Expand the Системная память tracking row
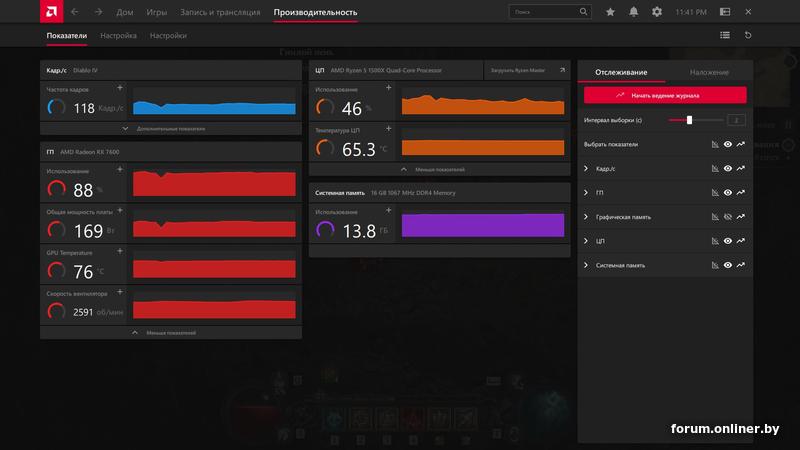The image size is (800, 450). pyautogui.click(x=586, y=265)
